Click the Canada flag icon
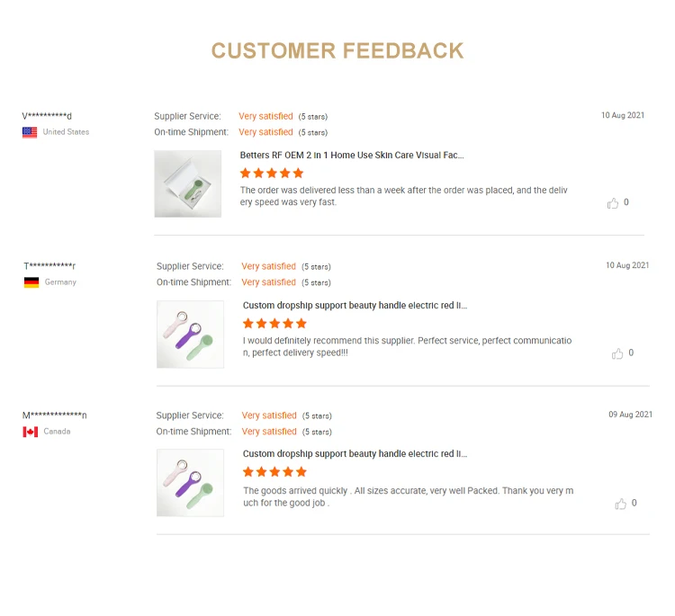The width and height of the screenshot is (675, 616). click(x=31, y=432)
